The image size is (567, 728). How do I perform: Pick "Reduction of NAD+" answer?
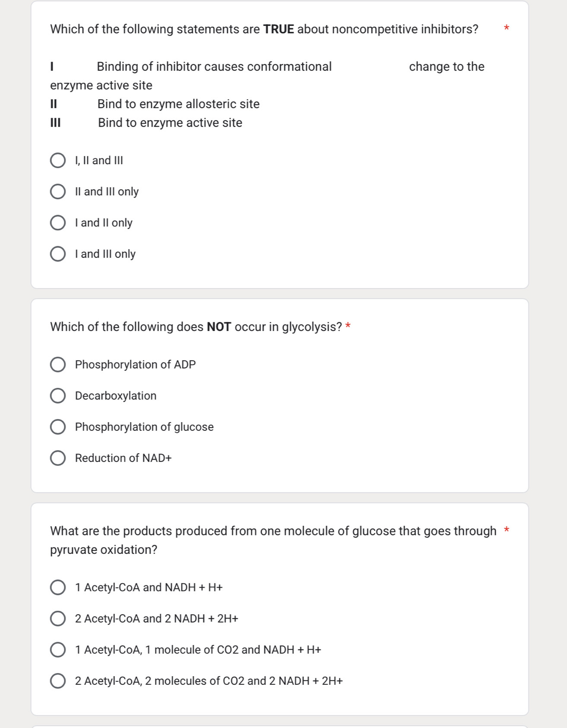tap(58, 458)
